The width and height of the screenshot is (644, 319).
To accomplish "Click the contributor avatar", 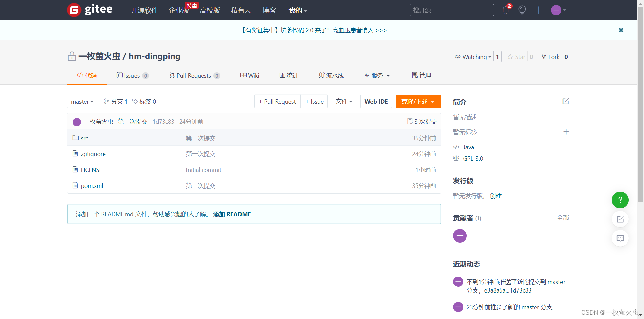I will click(460, 236).
